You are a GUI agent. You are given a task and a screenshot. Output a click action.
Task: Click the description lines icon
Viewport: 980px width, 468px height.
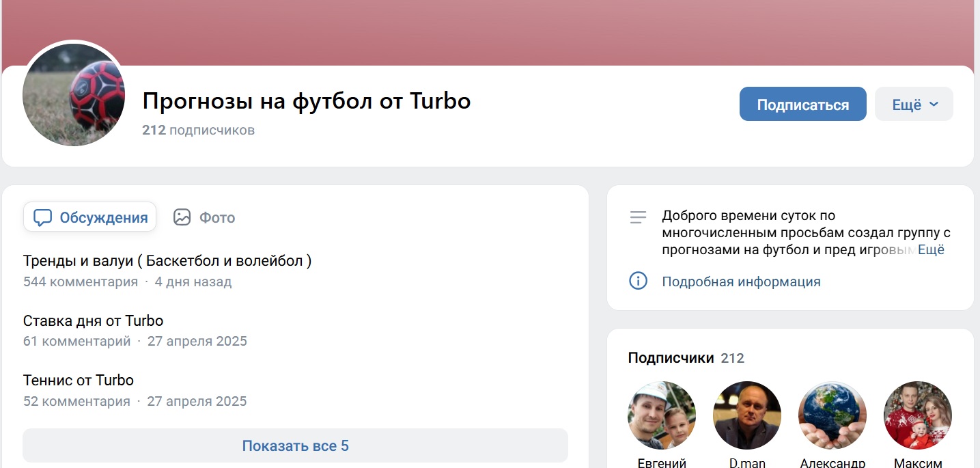(x=638, y=217)
